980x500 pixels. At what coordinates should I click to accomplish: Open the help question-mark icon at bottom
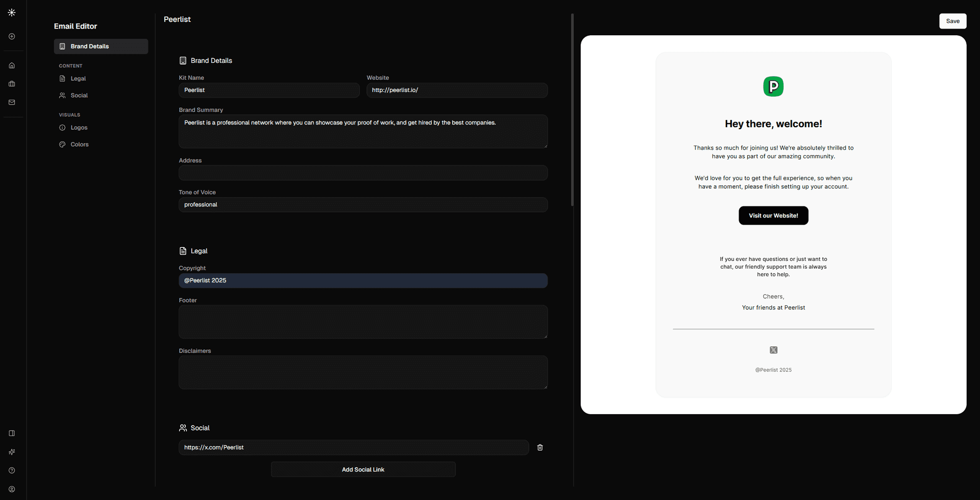click(x=12, y=470)
